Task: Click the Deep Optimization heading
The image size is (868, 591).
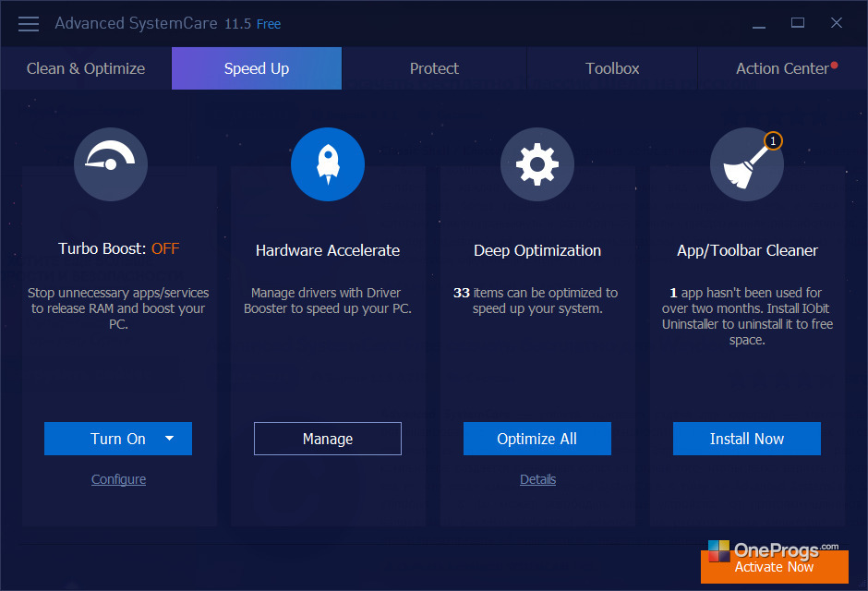Action: 537,250
